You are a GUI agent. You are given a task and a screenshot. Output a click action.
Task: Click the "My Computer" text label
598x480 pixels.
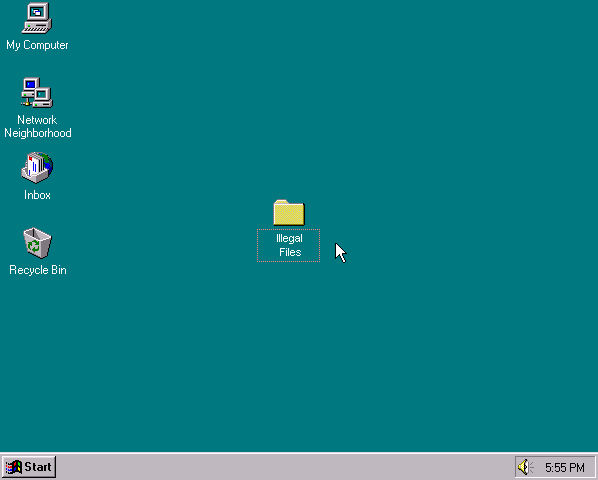point(37,45)
